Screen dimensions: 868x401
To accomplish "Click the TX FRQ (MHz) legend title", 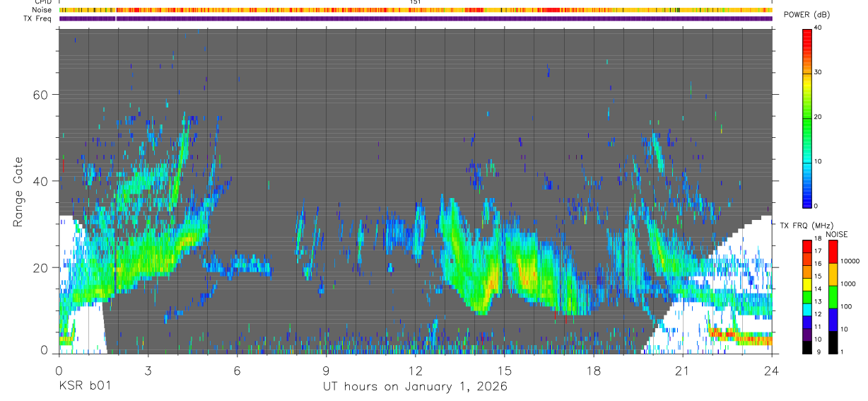I will click(805, 226).
